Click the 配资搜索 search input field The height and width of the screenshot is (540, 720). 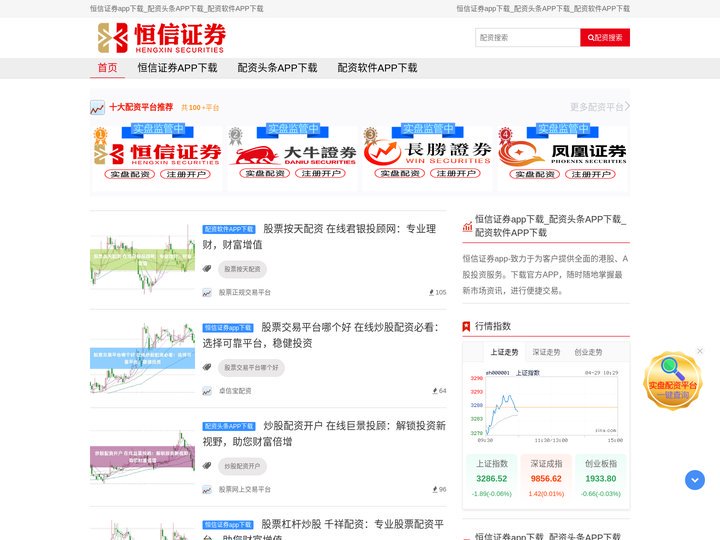[x=528, y=38]
